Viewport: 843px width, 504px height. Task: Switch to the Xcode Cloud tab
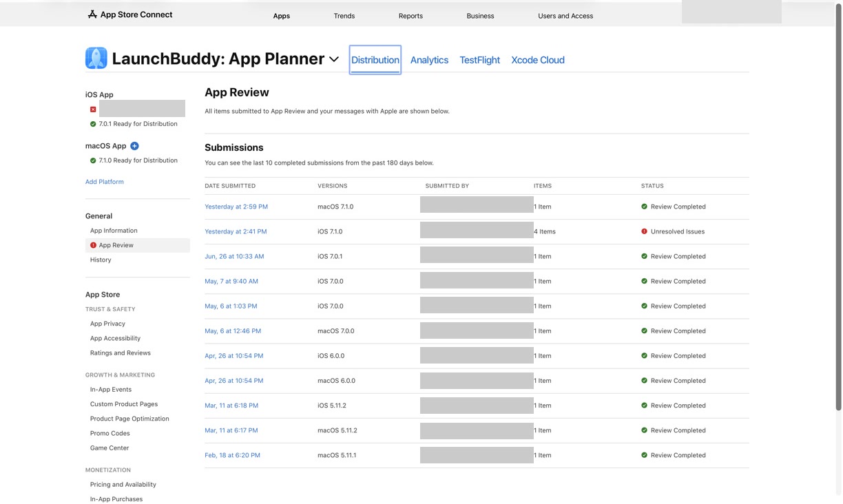pyautogui.click(x=538, y=60)
